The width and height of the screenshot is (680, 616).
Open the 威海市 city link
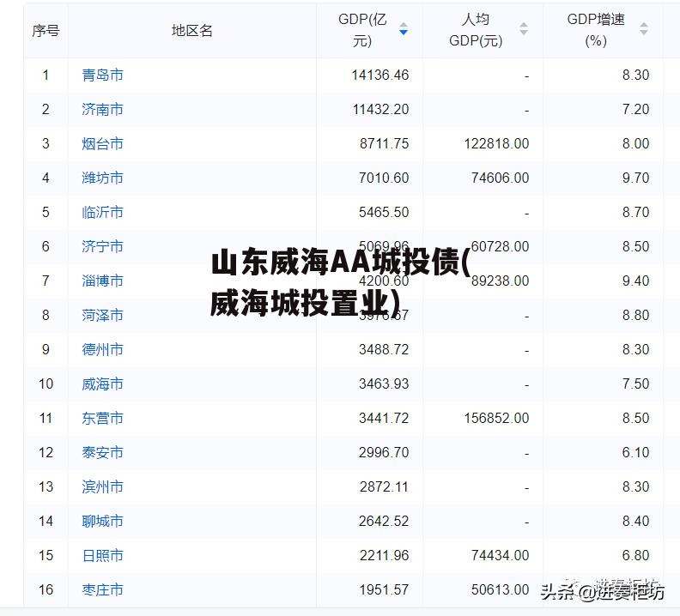102,383
